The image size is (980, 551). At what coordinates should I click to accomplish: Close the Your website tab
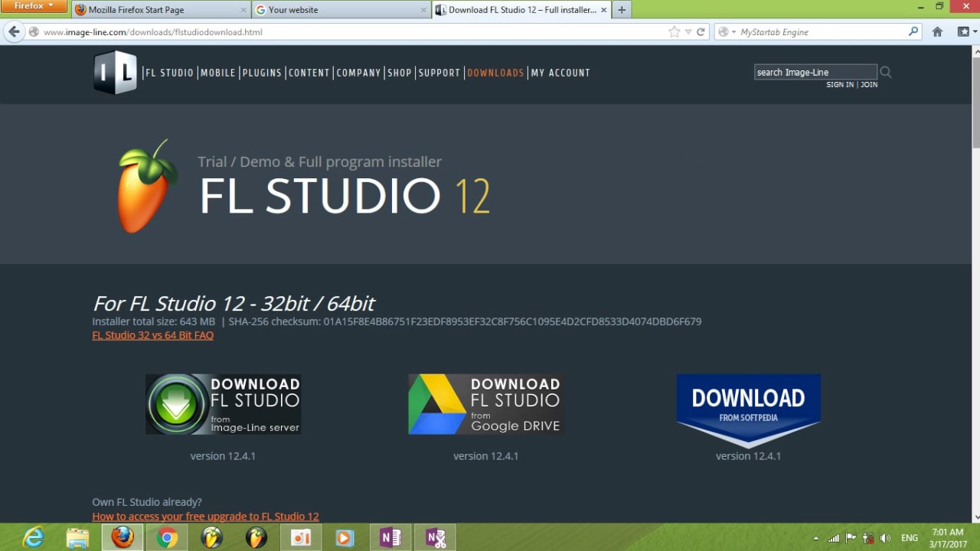(423, 10)
